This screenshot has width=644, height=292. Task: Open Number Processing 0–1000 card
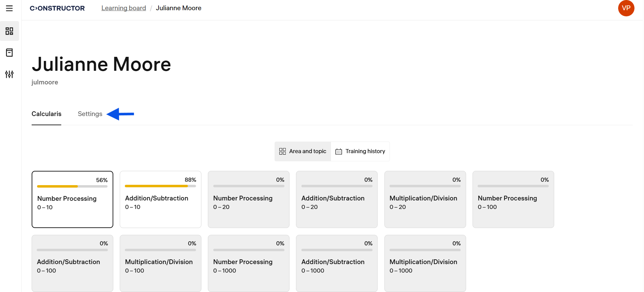point(249,263)
